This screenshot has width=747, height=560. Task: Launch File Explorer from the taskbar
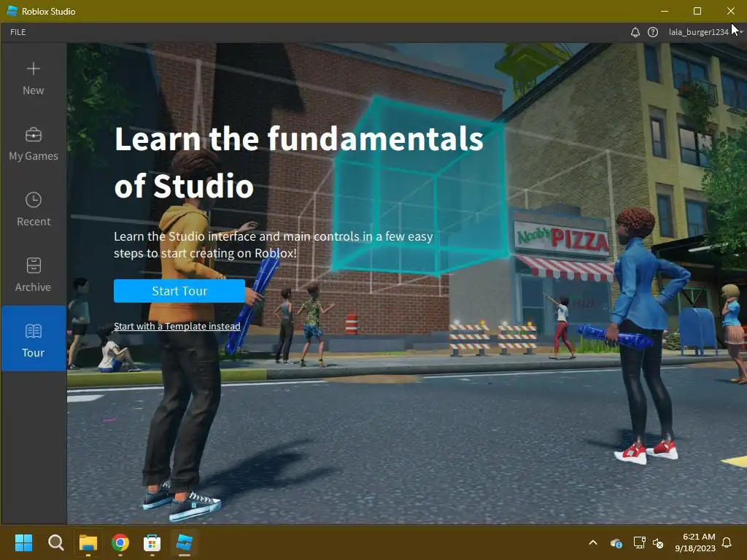(x=88, y=542)
